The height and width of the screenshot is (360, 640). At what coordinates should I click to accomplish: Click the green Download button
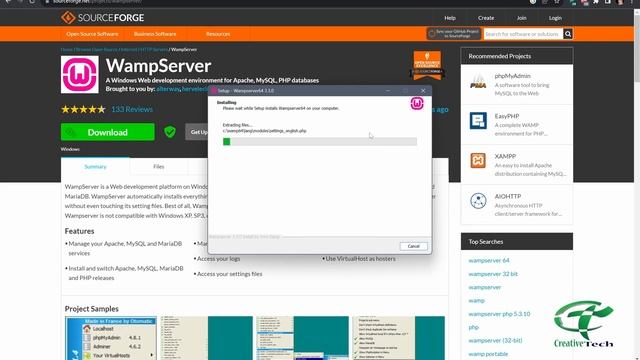(x=108, y=132)
